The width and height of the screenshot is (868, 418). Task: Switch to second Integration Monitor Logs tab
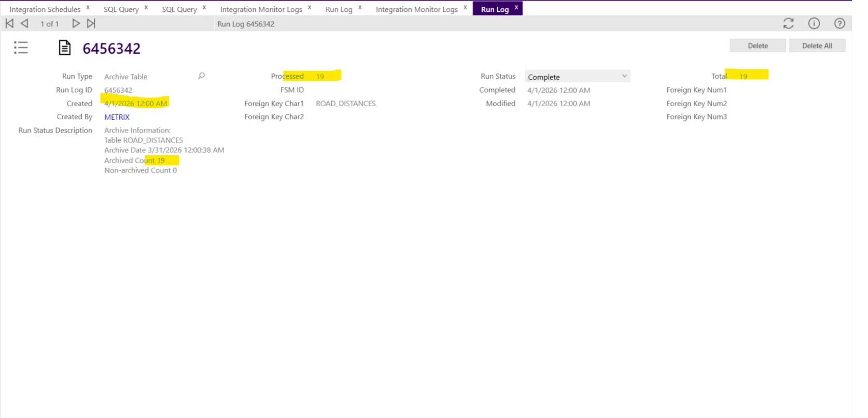(417, 9)
